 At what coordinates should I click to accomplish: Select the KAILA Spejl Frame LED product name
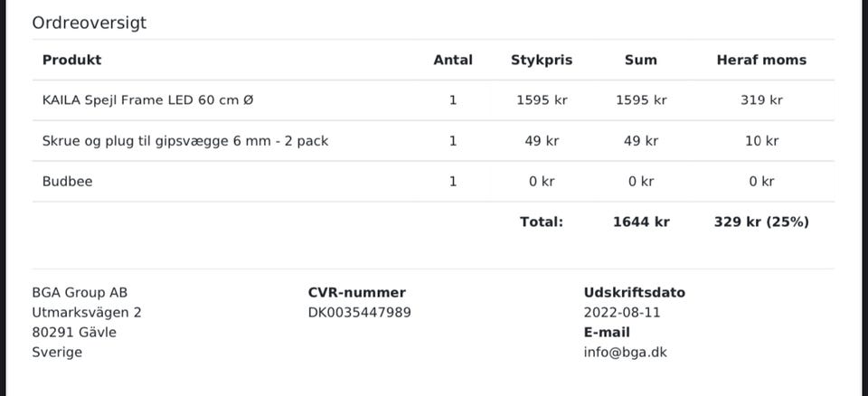[x=147, y=100]
